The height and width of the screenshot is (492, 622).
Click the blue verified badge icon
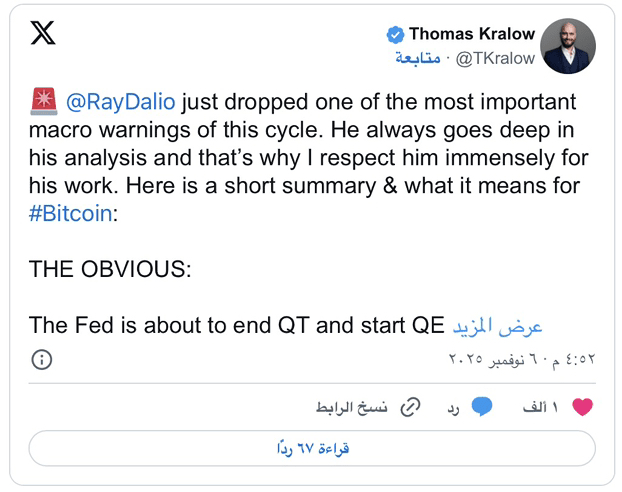[x=395, y=35]
